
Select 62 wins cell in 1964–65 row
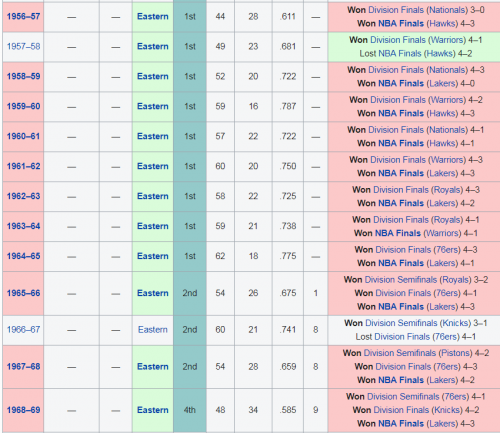coord(220,256)
